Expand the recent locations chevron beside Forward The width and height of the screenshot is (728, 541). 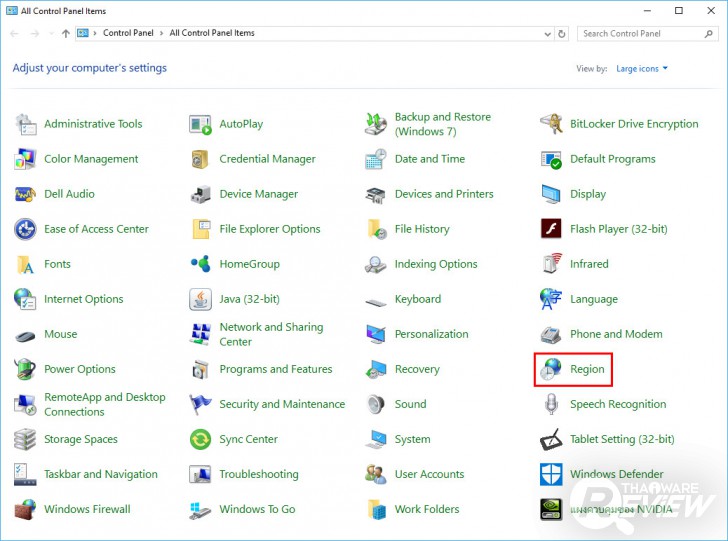coord(50,33)
